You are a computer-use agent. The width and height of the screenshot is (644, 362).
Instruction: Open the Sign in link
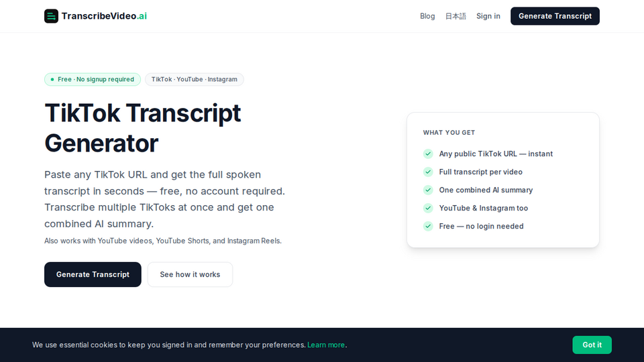coord(488,16)
